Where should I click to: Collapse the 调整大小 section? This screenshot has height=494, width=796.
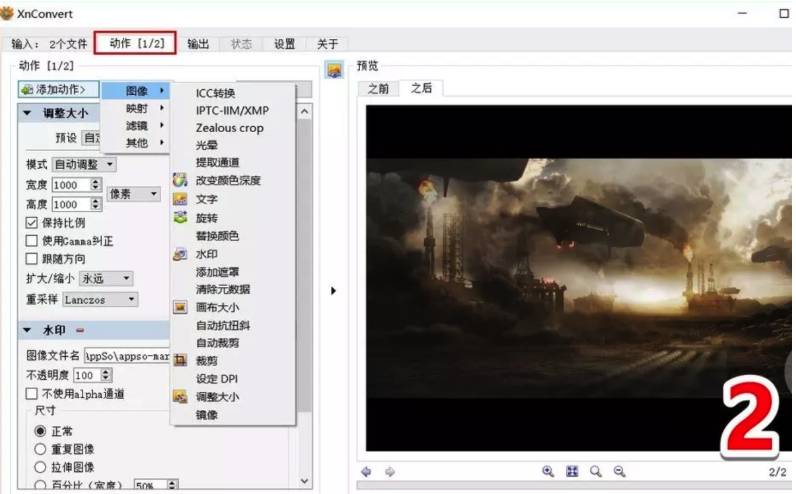27,113
